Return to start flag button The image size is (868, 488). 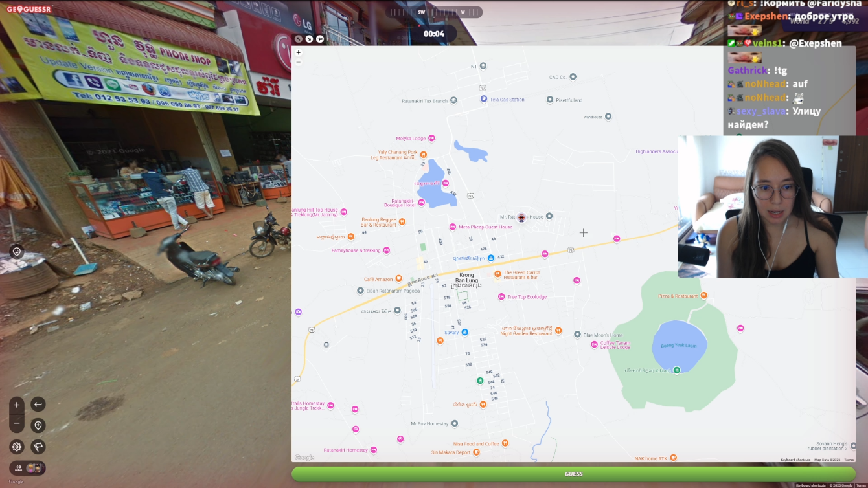(x=38, y=447)
